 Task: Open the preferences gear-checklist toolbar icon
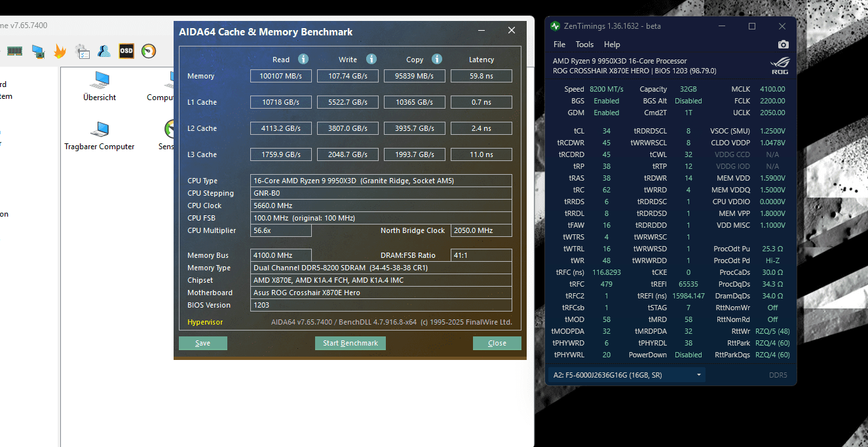pyautogui.click(x=83, y=51)
